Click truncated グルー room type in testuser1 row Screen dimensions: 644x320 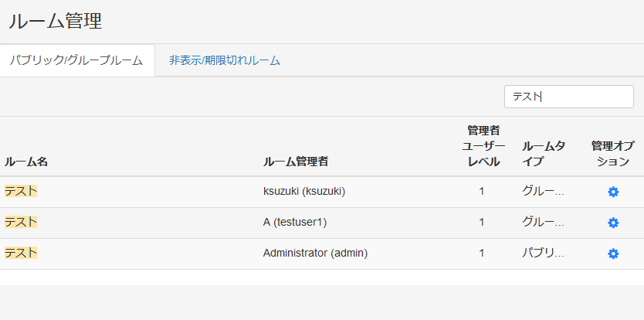click(543, 222)
